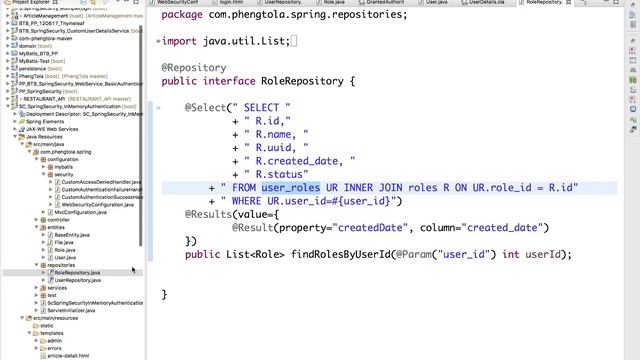Switch to the UserDetails.class editor tab

(483, 2)
